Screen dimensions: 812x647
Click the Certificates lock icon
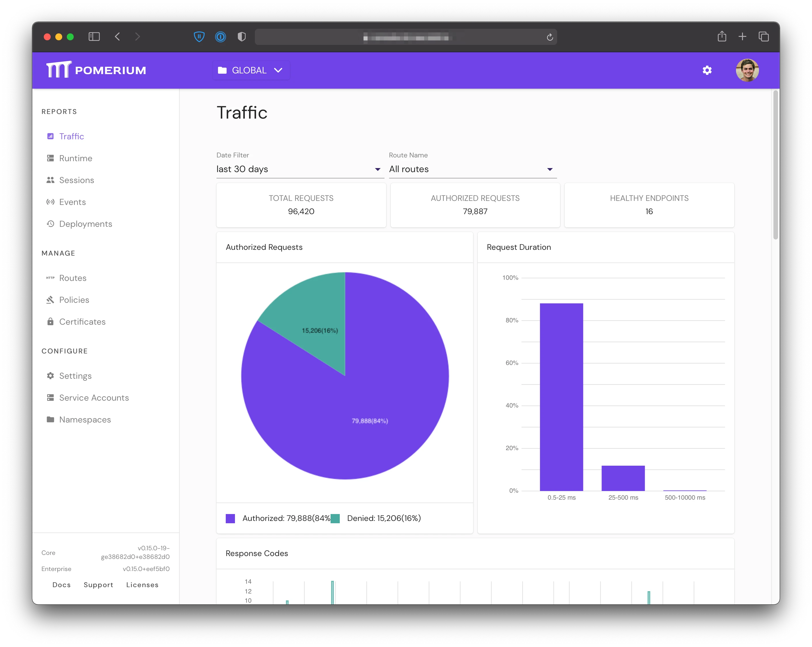coord(50,322)
